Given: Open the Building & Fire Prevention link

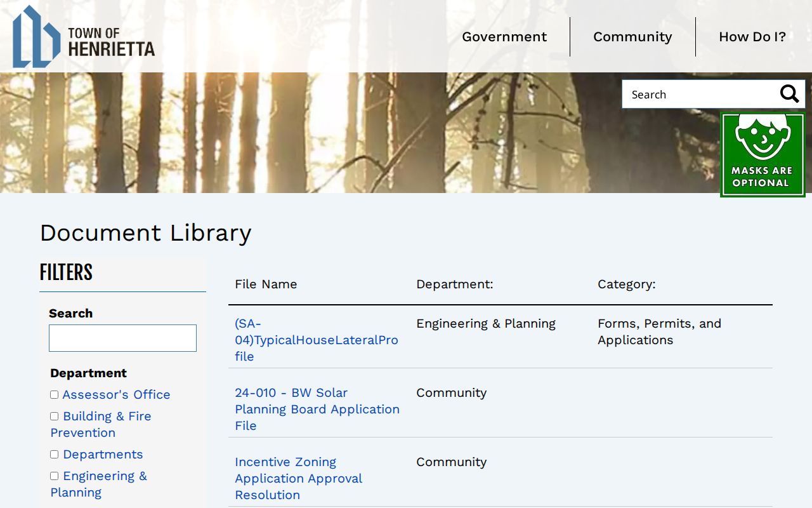Looking at the screenshot, I should click(101, 424).
